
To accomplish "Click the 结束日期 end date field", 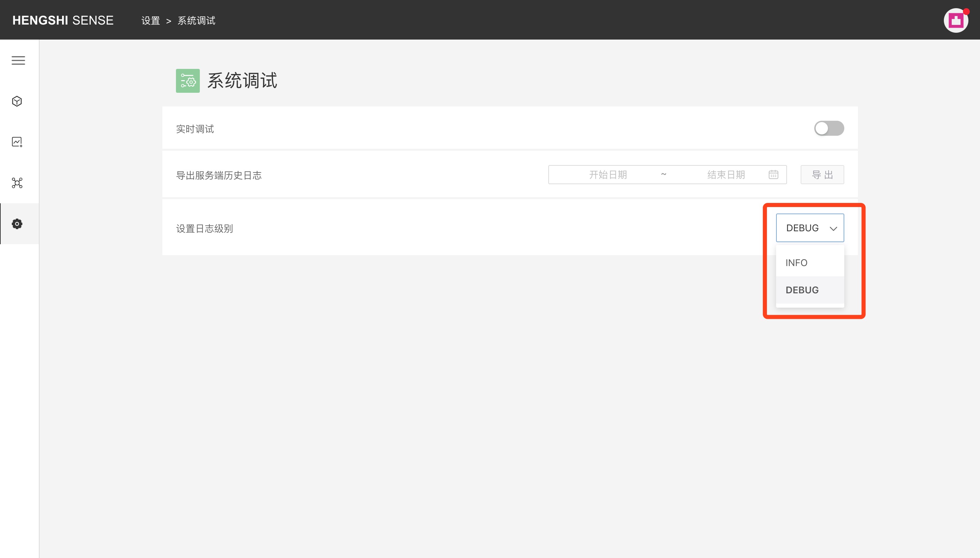I will point(726,175).
